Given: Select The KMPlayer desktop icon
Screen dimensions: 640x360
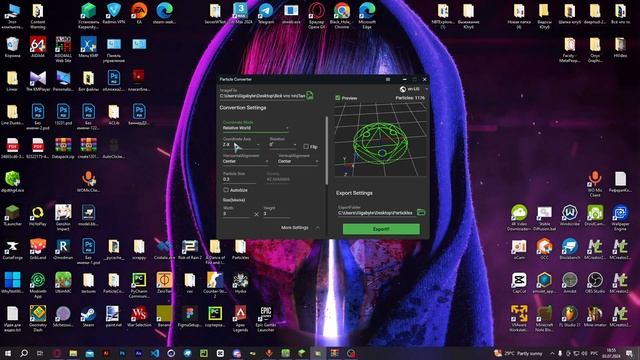Looking at the screenshot, I should click(38, 81).
